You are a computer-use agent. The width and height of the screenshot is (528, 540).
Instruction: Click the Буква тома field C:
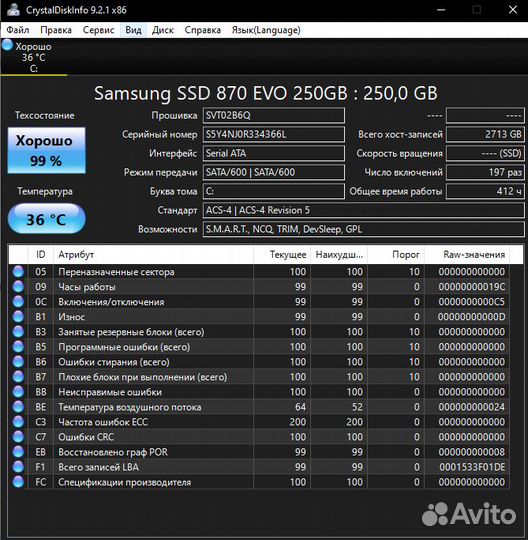[x=273, y=191]
